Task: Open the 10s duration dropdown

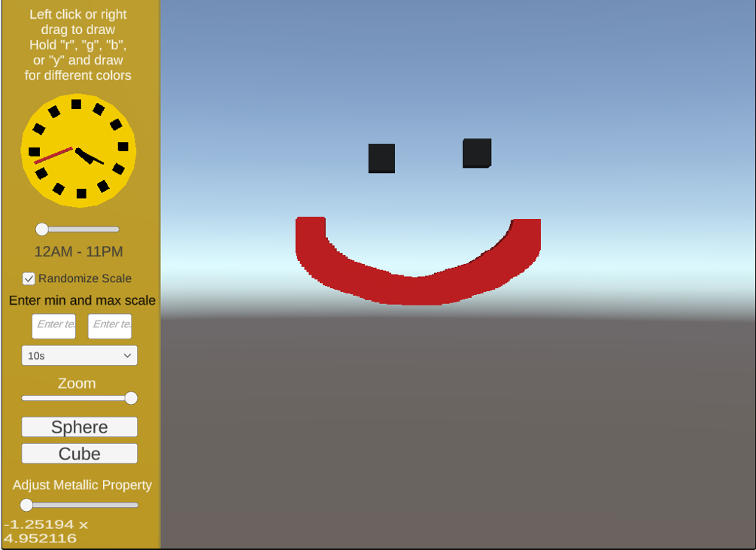Action: pyautogui.click(x=79, y=354)
